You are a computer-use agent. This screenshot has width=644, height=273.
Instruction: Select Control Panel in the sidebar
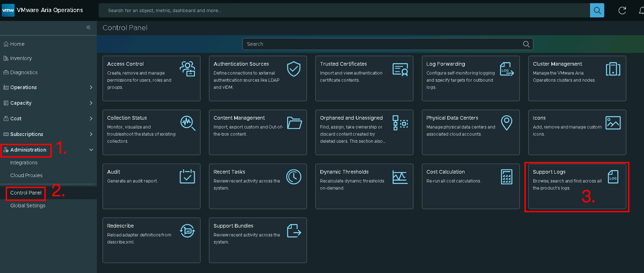click(x=26, y=193)
